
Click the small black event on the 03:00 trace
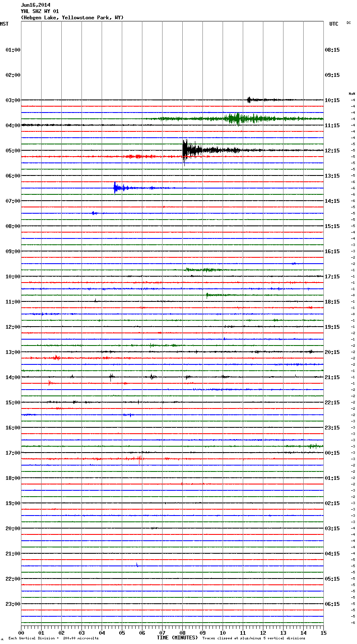tap(249, 100)
